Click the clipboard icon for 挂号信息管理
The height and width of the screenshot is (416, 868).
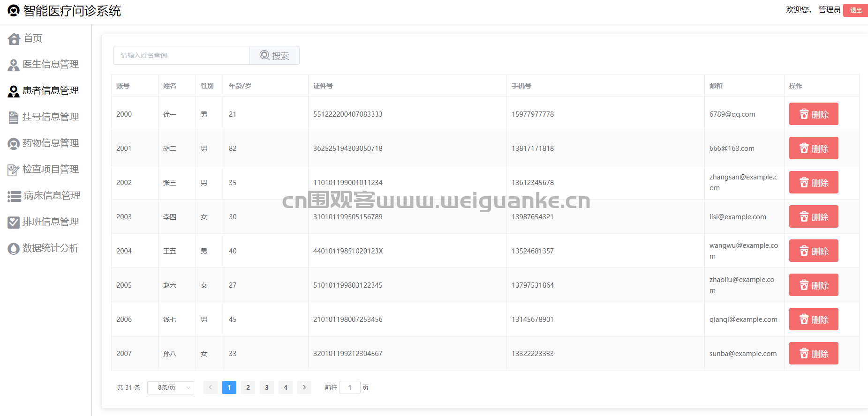point(14,117)
